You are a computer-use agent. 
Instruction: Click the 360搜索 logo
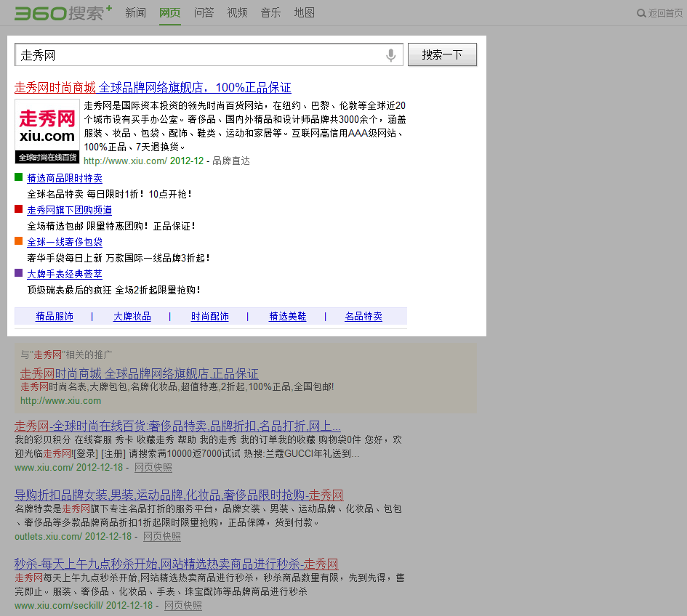click(63, 12)
